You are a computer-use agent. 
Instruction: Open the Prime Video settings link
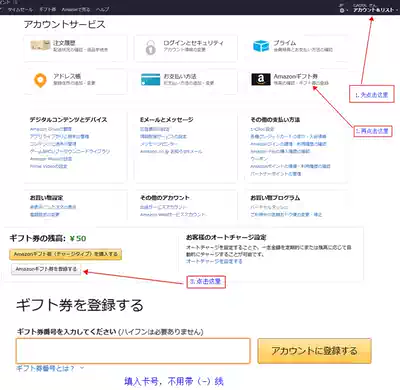pos(49,166)
